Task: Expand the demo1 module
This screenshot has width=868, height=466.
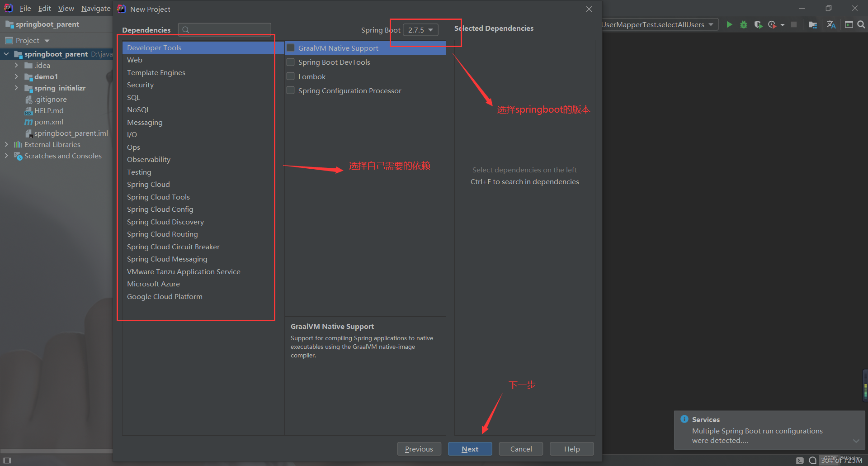Action: coord(16,77)
